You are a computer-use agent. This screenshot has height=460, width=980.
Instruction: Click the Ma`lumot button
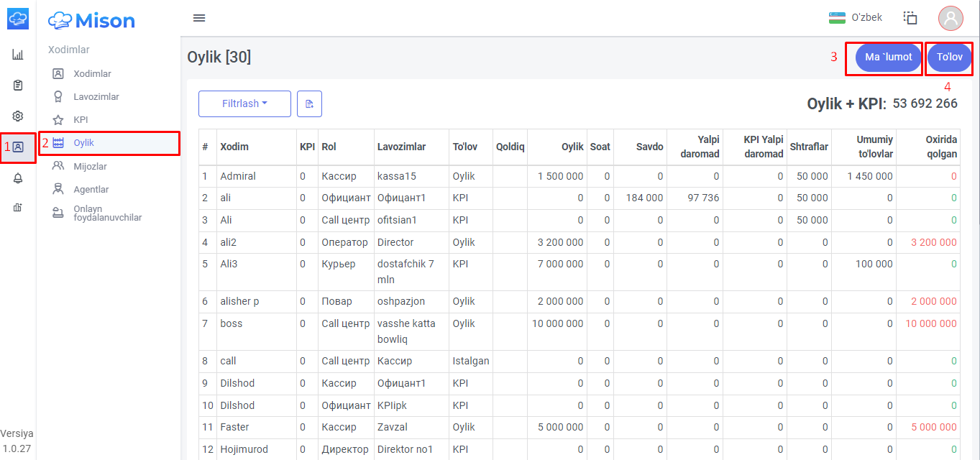[x=889, y=57]
